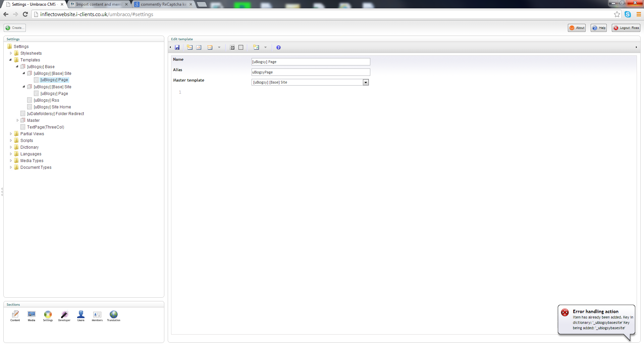Click the Logout: Ross button

pos(626,28)
